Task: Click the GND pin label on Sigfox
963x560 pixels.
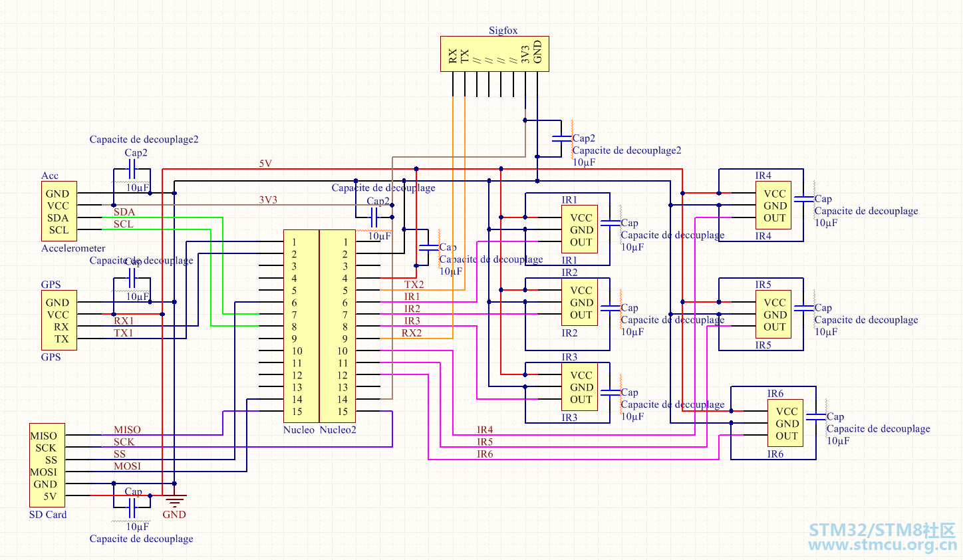Action: click(x=537, y=52)
